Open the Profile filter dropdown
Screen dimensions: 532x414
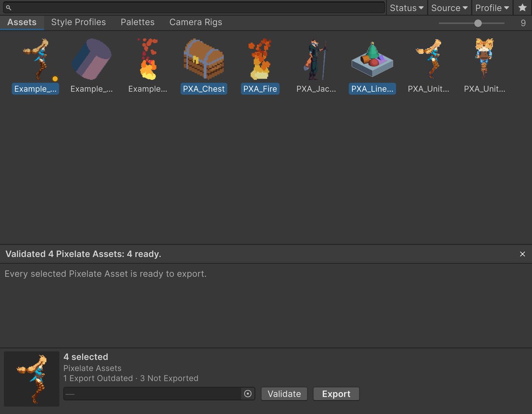pyautogui.click(x=492, y=8)
